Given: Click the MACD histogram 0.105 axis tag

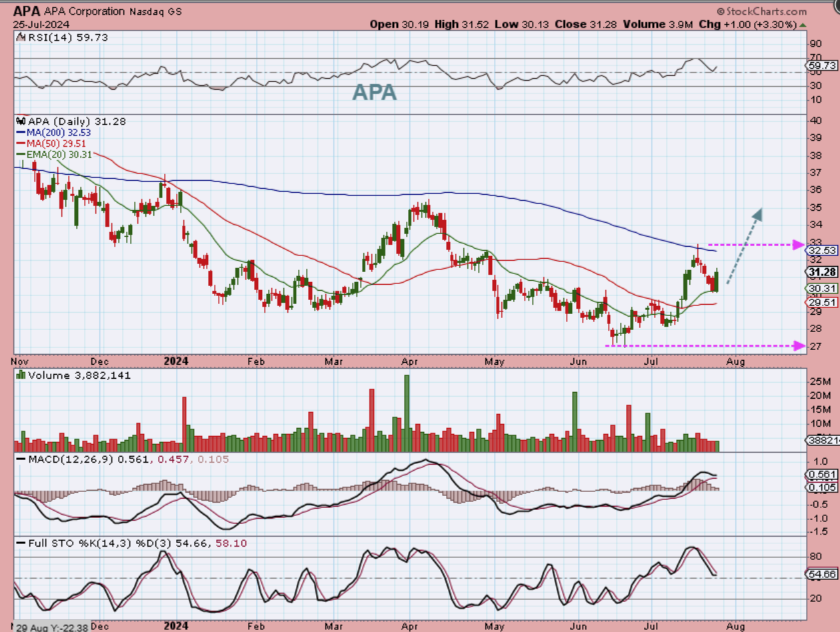Looking at the screenshot, I should tap(821, 487).
